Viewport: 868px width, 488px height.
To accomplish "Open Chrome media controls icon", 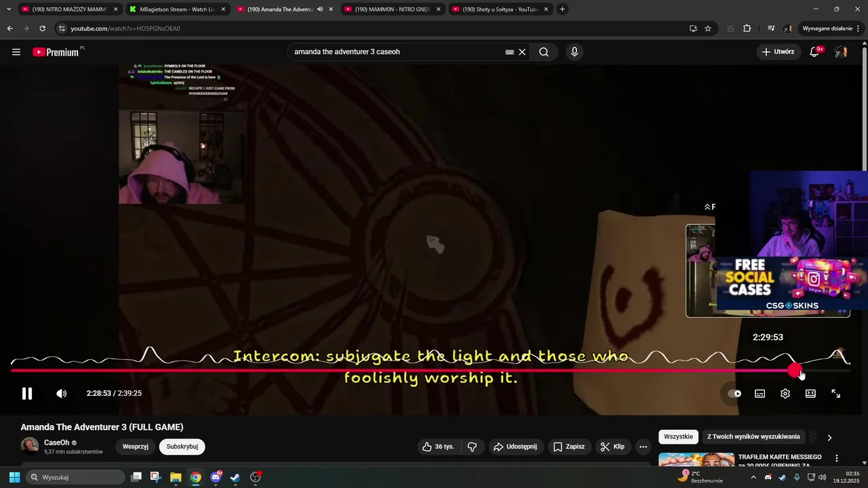I will [x=771, y=28].
